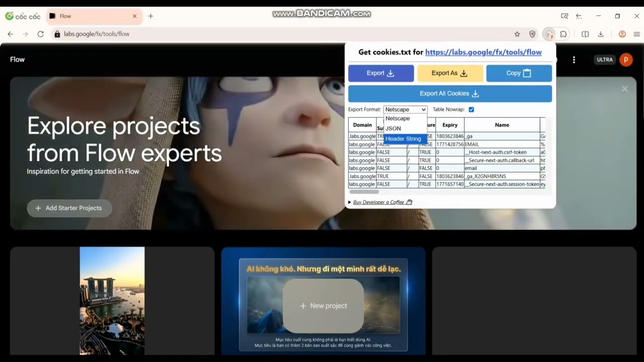
Task: Click expiry value 1771428756
Action: click(x=450, y=144)
